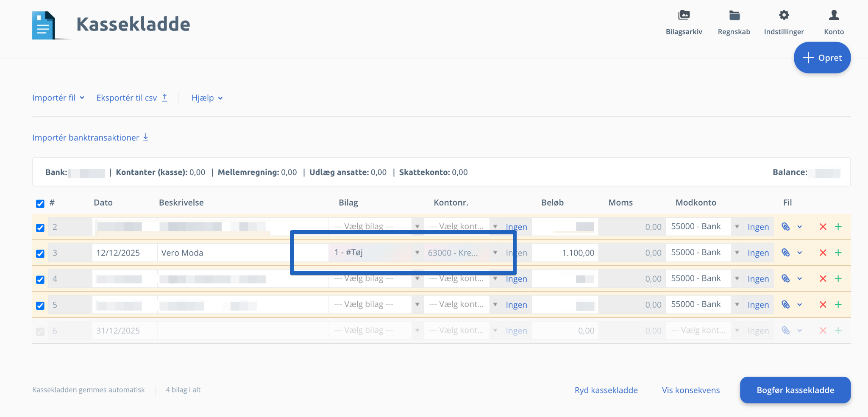
Task: Open the Regnskab folder icon
Action: pos(734,16)
